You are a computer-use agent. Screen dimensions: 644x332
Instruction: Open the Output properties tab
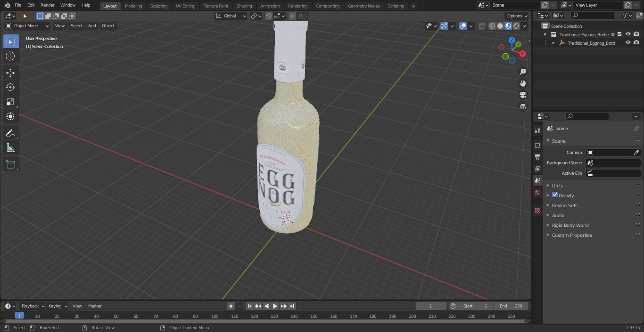(537, 157)
